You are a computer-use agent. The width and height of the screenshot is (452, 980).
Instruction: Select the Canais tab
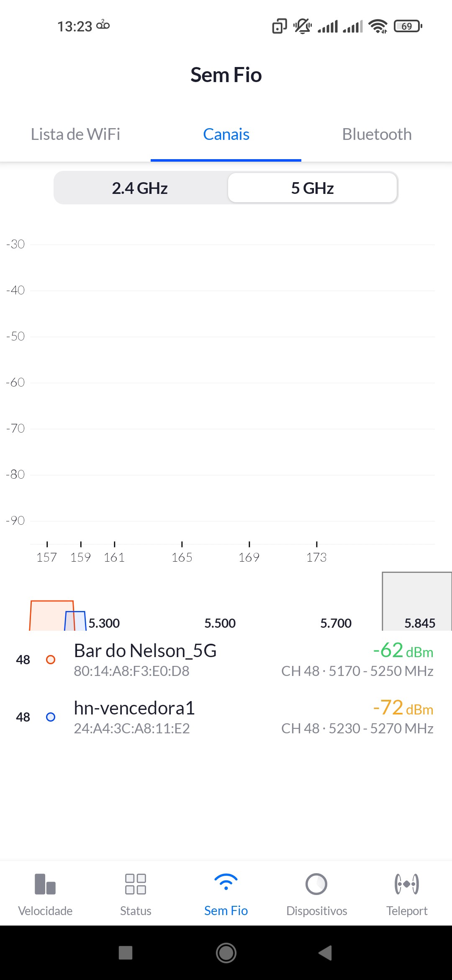click(226, 134)
